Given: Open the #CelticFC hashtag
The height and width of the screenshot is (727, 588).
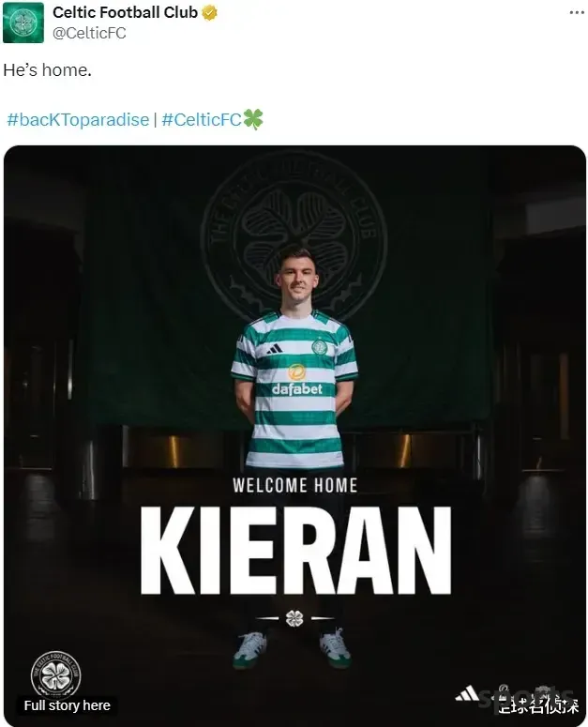Looking at the screenshot, I should click(x=202, y=120).
